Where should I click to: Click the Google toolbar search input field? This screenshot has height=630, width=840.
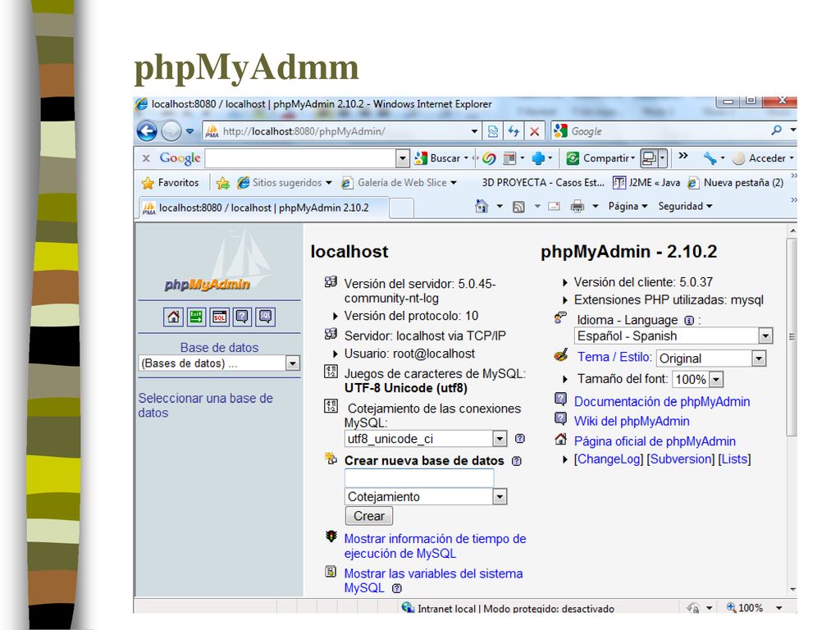300,158
